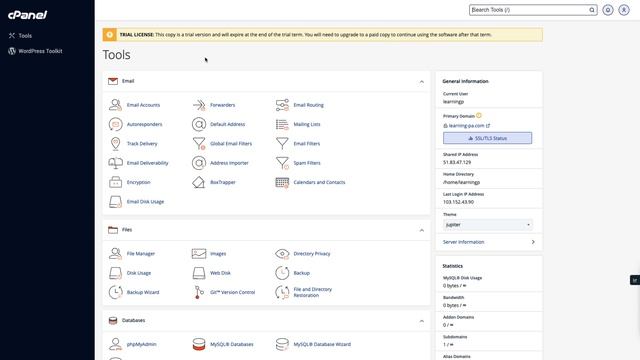Click the MySQL Databases link text
This screenshot has height=360, width=640.
[x=232, y=344]
